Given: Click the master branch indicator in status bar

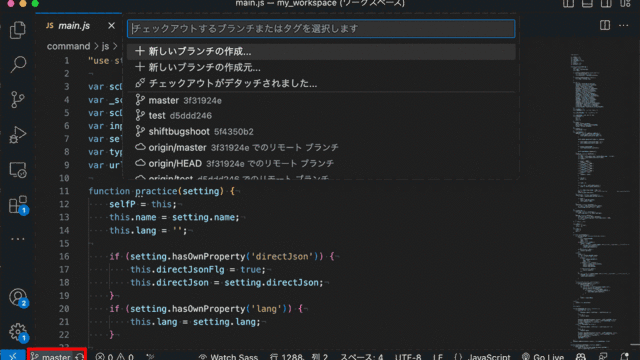Looking at the screenshot, I should point(51,357).
